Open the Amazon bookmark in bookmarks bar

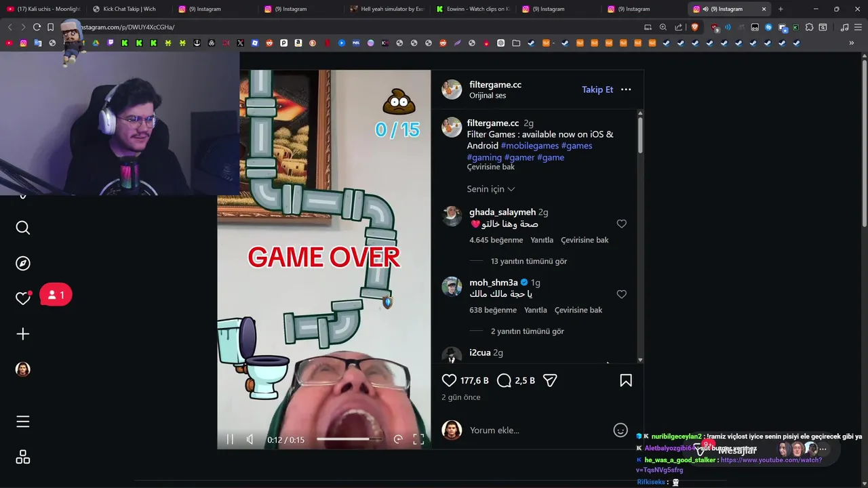coord(298,43)
